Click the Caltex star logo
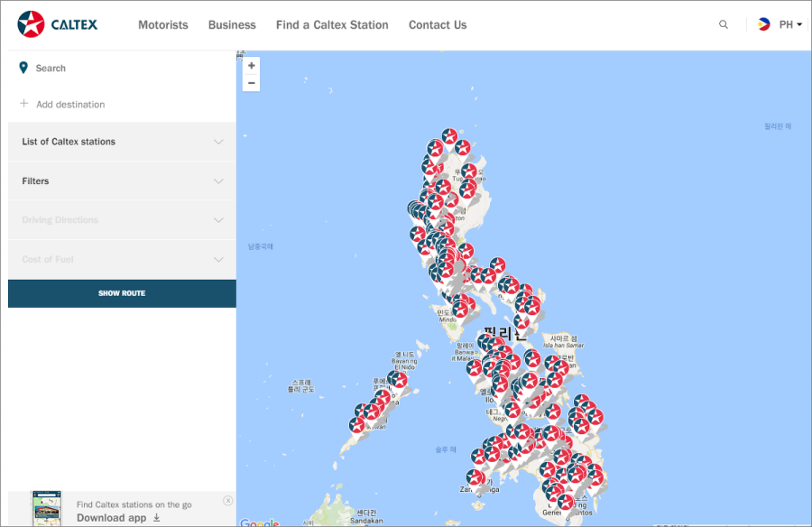812x527 pixels. coord(31,24)
